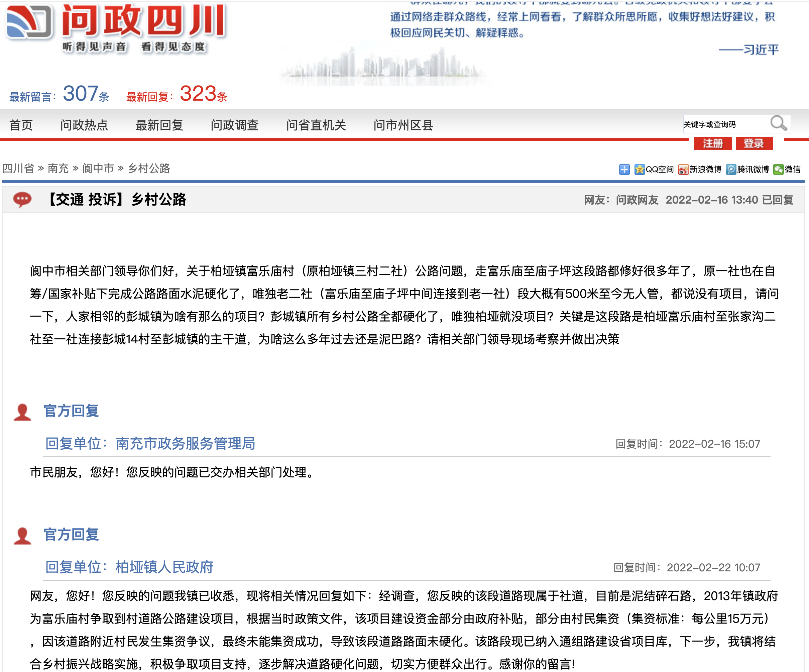The width and height of the screenshot is (809, 672).
Task: Click the 登录 button
Action: [x=754, y=143]
